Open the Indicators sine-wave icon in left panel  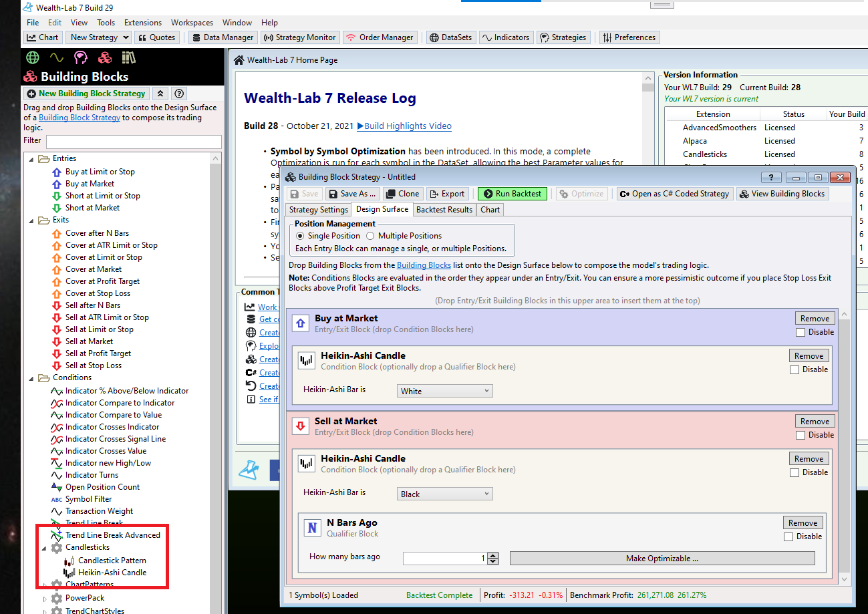tap(56, 57)
